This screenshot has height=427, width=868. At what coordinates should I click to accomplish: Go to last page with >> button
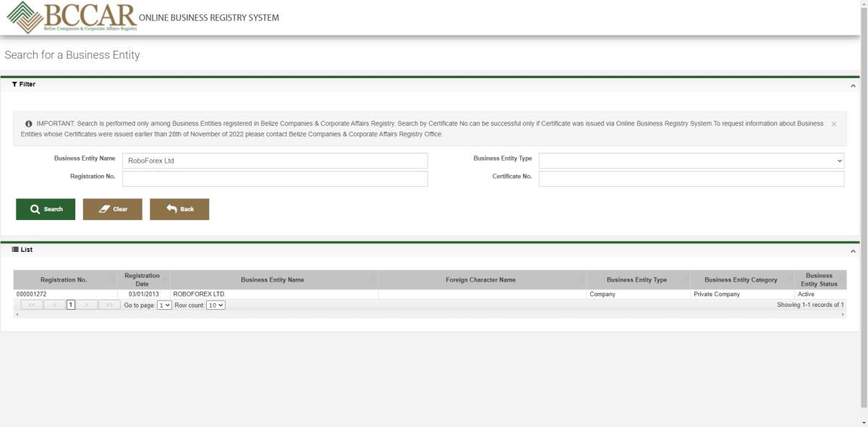coord(109,305)
